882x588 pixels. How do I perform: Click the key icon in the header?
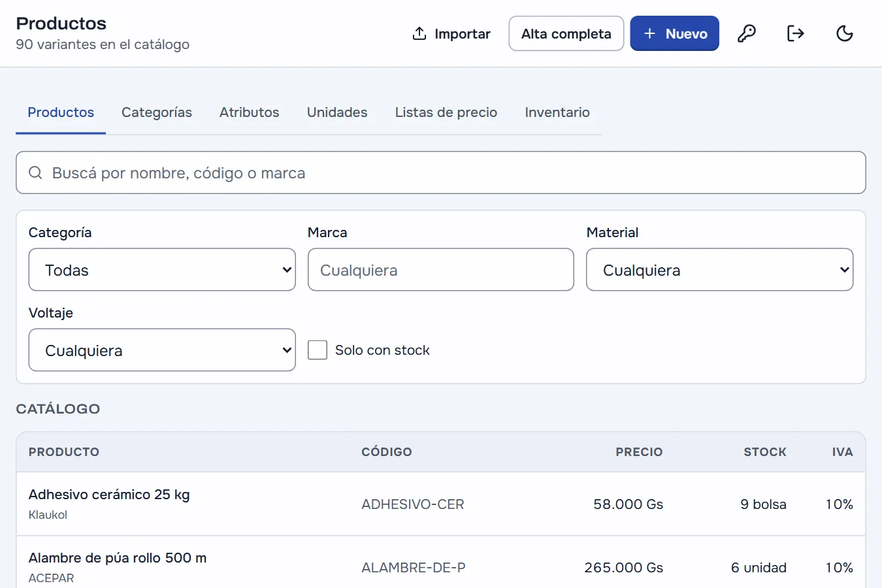coord(747,33)
